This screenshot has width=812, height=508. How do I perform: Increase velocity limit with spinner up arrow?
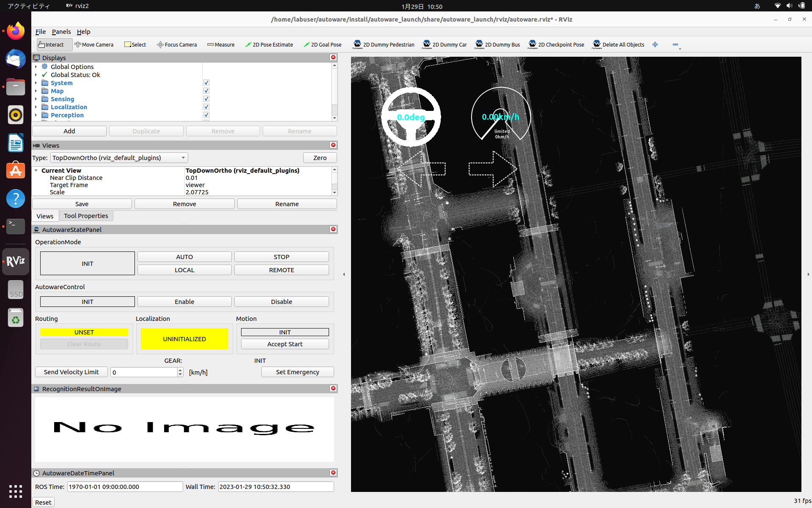180,370
